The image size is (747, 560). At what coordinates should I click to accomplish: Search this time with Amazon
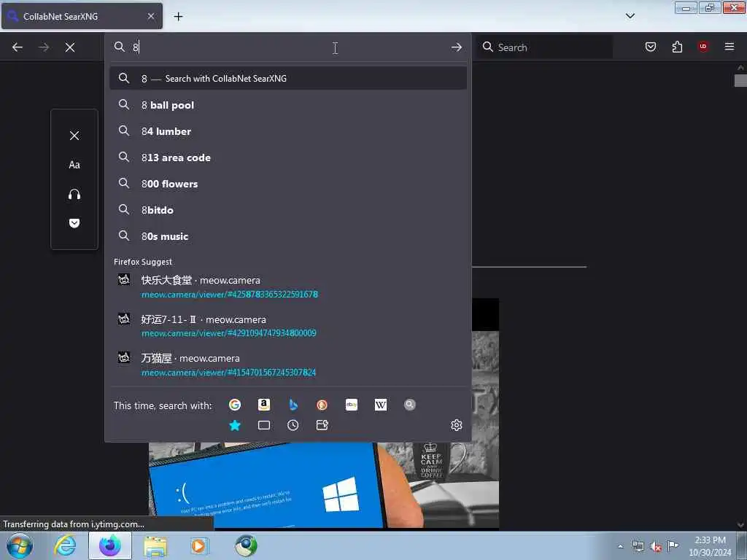pos(263,405)
